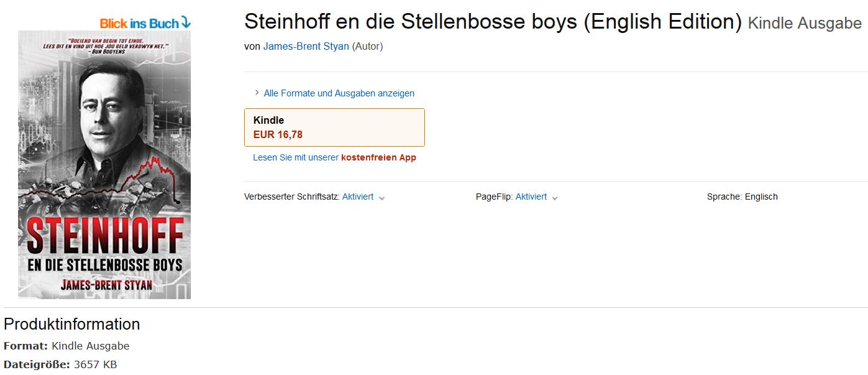The width and height of the screenshot is (868, 375).
Task: Expand the PageFlip dropdown arrow
Action: coord(555,198)
